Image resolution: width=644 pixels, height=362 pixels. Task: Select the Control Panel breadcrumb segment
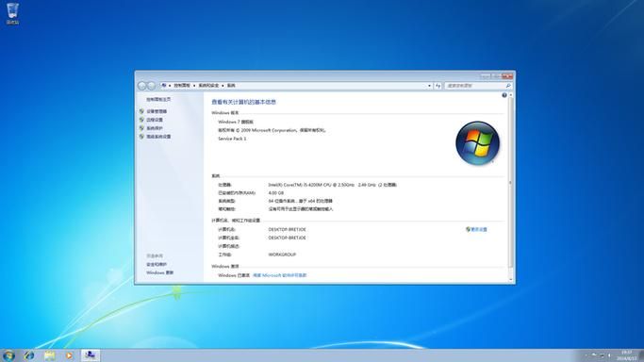(182, 86)
